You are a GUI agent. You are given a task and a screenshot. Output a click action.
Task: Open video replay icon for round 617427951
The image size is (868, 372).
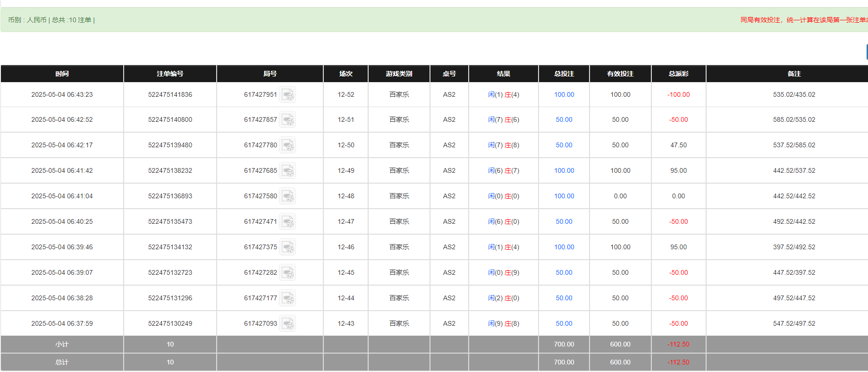click(287, 95)
